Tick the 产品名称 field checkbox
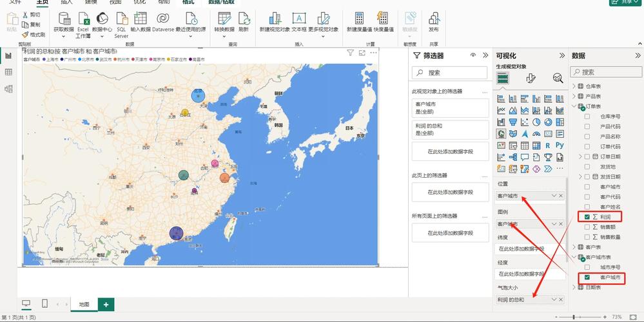 tap(587, 137)
